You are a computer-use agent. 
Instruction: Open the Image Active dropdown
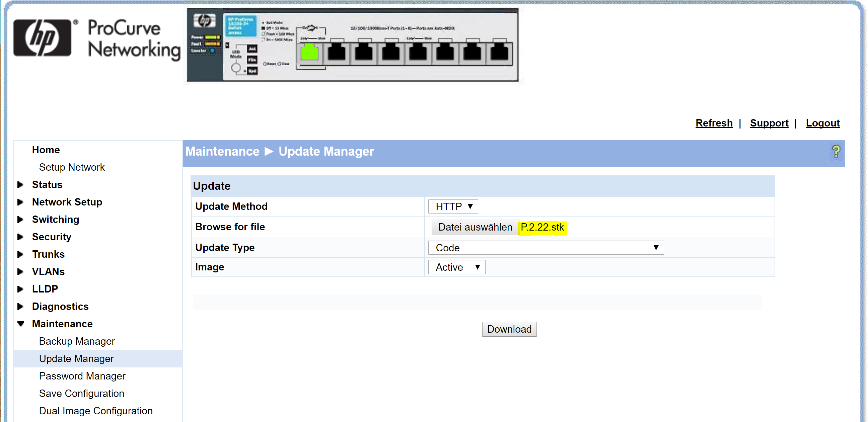click(456, 267)
